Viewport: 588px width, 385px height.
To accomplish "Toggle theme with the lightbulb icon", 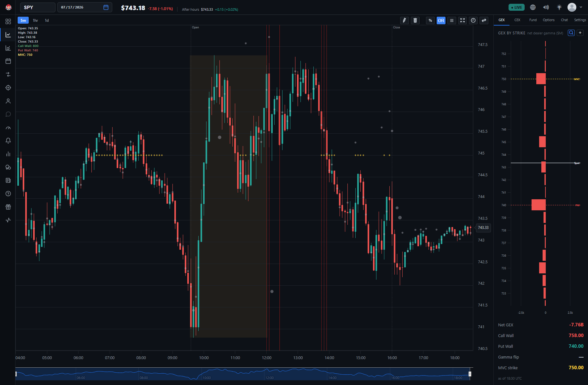I will pyautogui.click(x=559, y=7).
